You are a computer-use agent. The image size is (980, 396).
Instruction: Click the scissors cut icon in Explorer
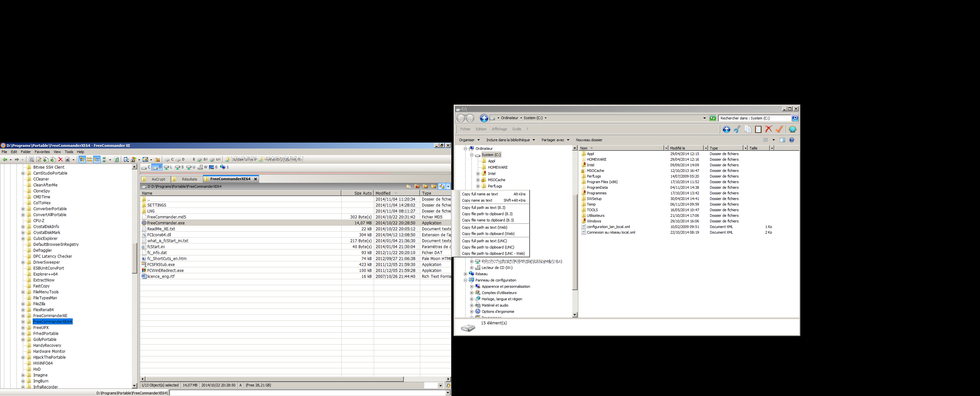coord(737,129)
